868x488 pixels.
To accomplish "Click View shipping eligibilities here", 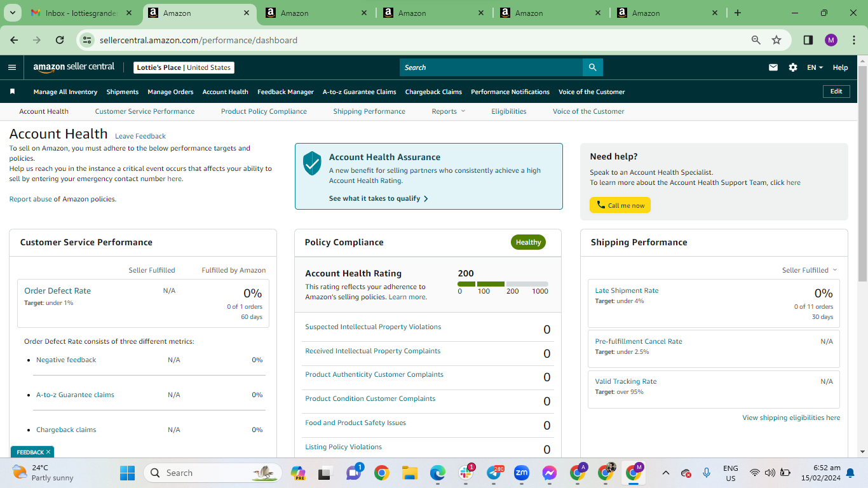I will tap(791, 417).
